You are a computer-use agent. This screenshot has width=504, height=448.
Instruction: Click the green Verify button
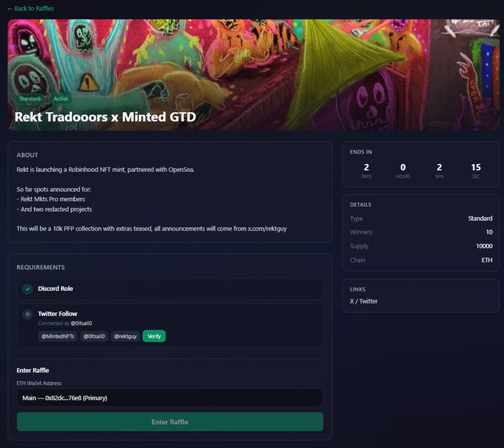(154, 337)
